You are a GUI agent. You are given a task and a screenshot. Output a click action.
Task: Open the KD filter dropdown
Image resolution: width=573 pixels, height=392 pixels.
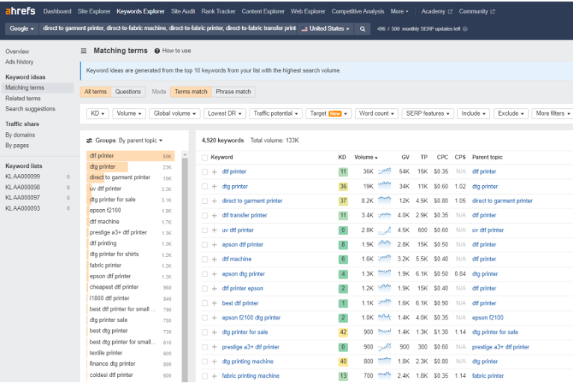coord(98,113)
